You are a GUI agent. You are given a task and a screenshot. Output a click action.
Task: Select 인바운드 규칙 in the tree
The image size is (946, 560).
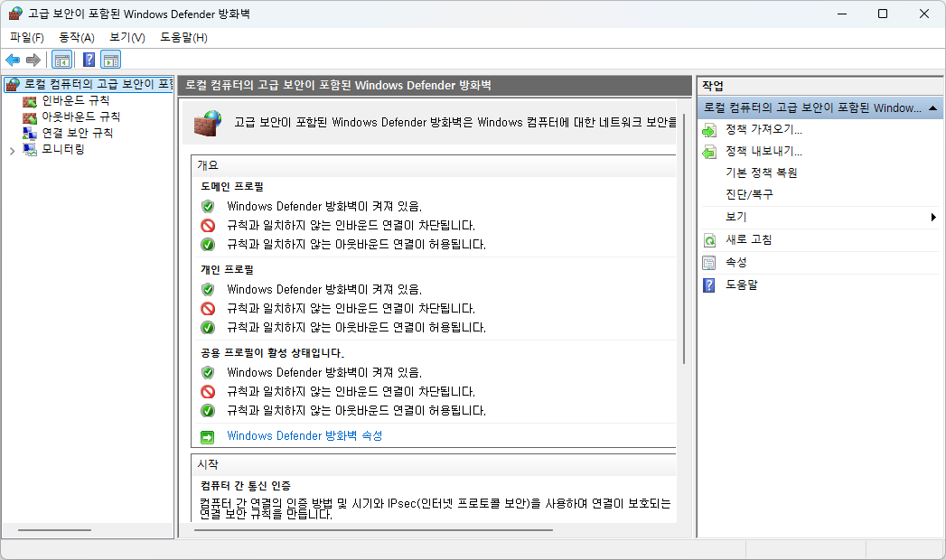[75, 100]
